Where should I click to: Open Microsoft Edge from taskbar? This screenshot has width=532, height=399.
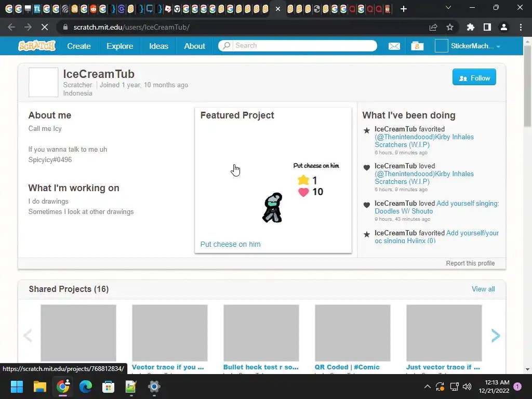[86, 387]
